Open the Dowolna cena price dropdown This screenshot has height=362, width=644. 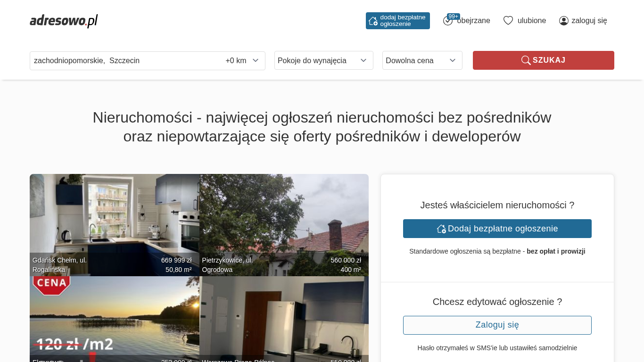(x=422, y=60)
